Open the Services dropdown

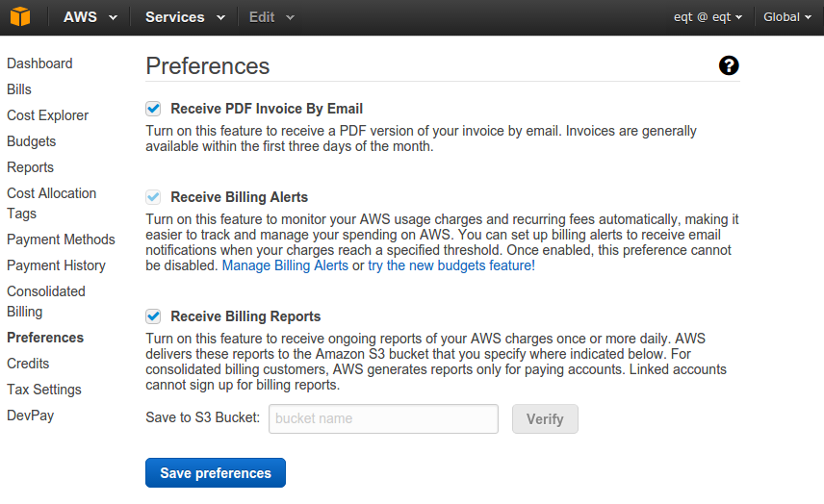point(186,17)
